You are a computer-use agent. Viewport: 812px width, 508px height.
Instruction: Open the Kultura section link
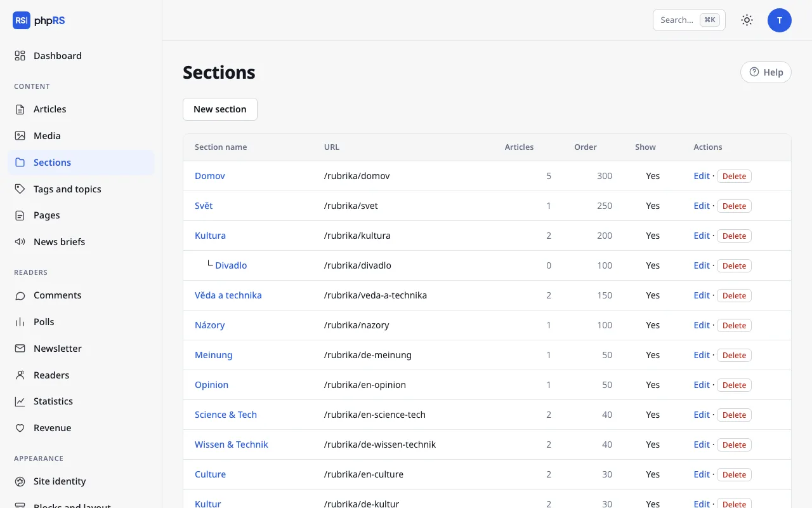tap(210, 236)
